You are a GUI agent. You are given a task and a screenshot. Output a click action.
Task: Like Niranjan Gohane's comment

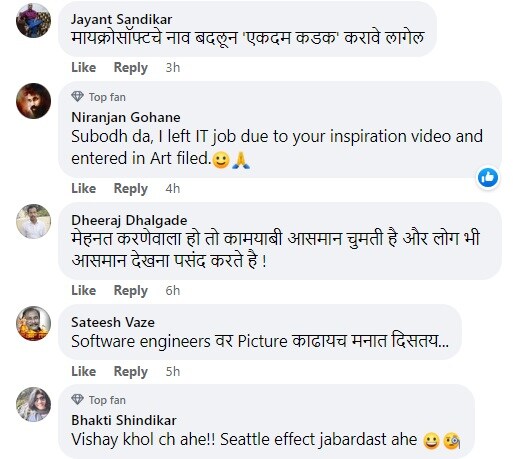[84, 188]
